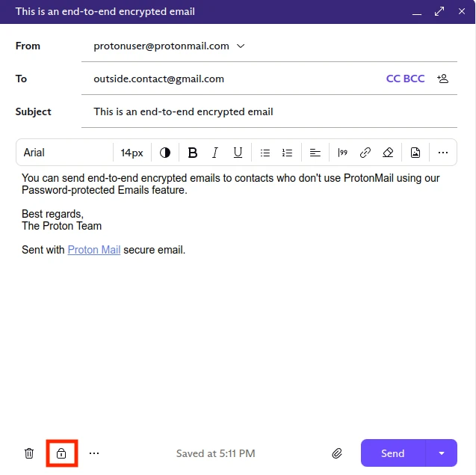The height and width of the screenshot is (475, 476).
Task: Toggle bold formatting
Action: click(x=193, y=153)
